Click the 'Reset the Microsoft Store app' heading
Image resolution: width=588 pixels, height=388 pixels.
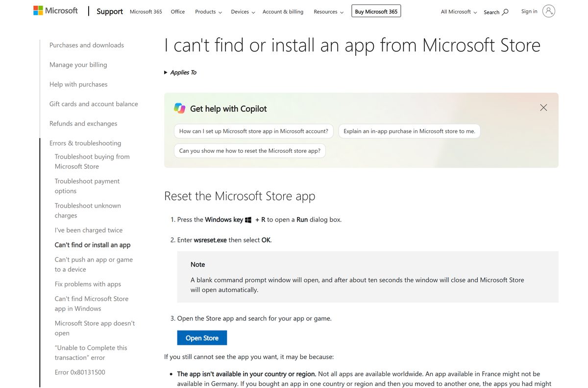tap(240, 196)
